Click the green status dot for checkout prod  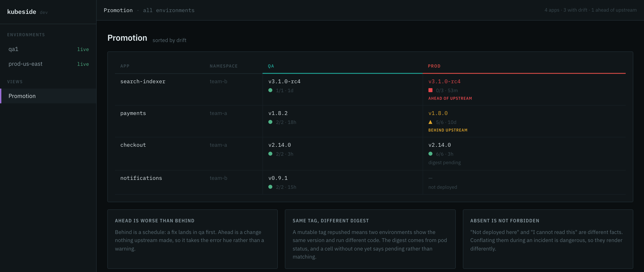pyautogui.click(x=430, y=154)
